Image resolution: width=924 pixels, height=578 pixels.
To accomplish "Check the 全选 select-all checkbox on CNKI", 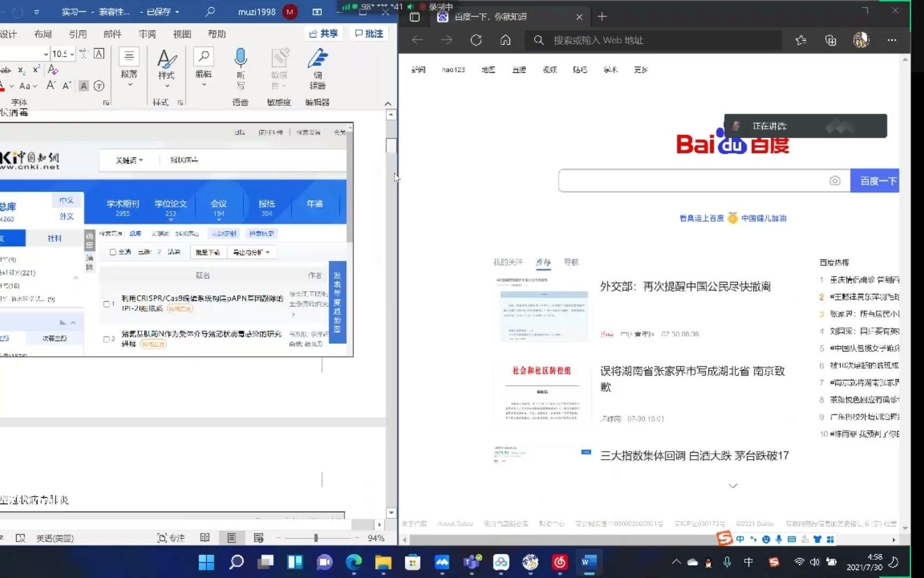I will click(x=113, y=252).
